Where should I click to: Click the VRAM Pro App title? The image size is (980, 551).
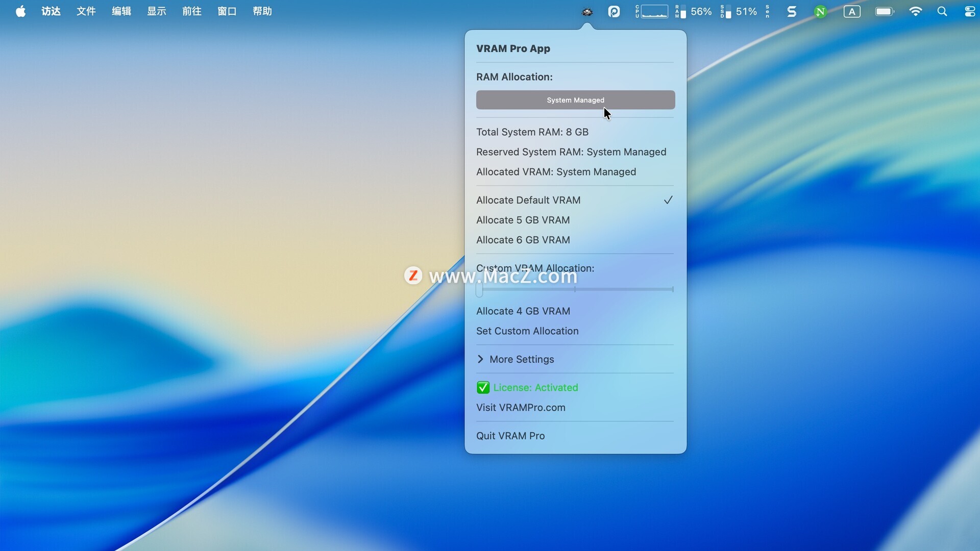(513, 48)
